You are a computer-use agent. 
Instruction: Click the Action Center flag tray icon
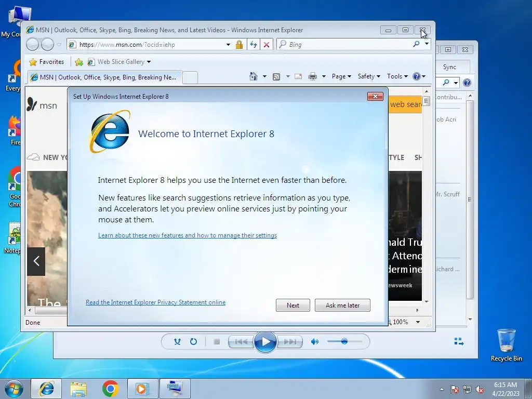click(454, 389)
